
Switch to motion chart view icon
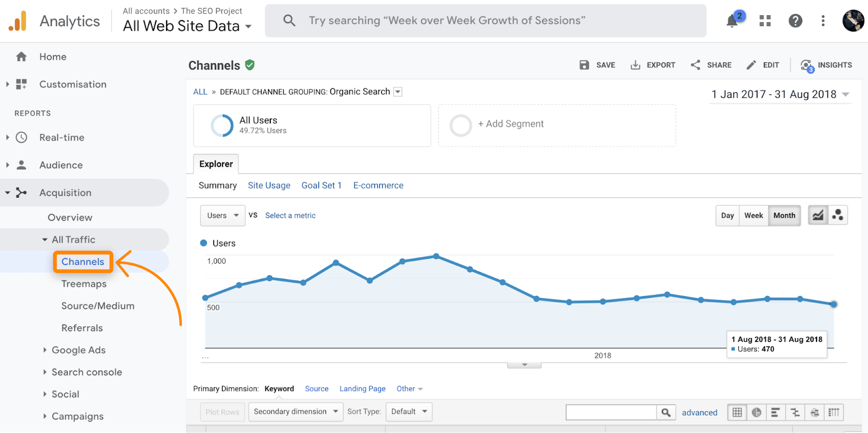838,215
